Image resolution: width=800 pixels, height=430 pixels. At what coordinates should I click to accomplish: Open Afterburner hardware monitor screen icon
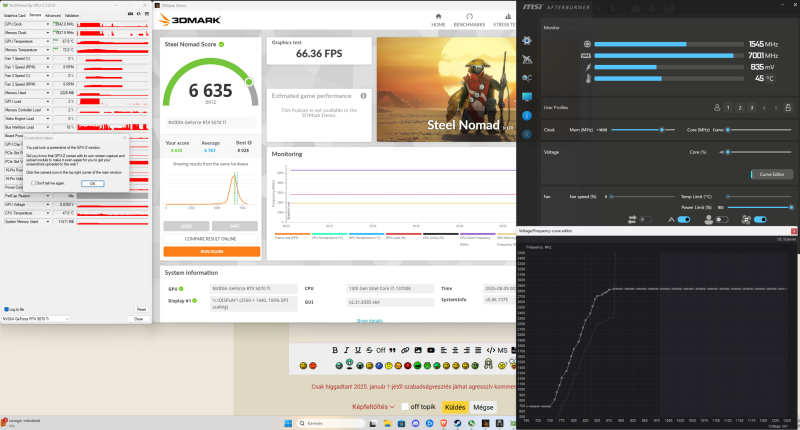tap(527, 96)
